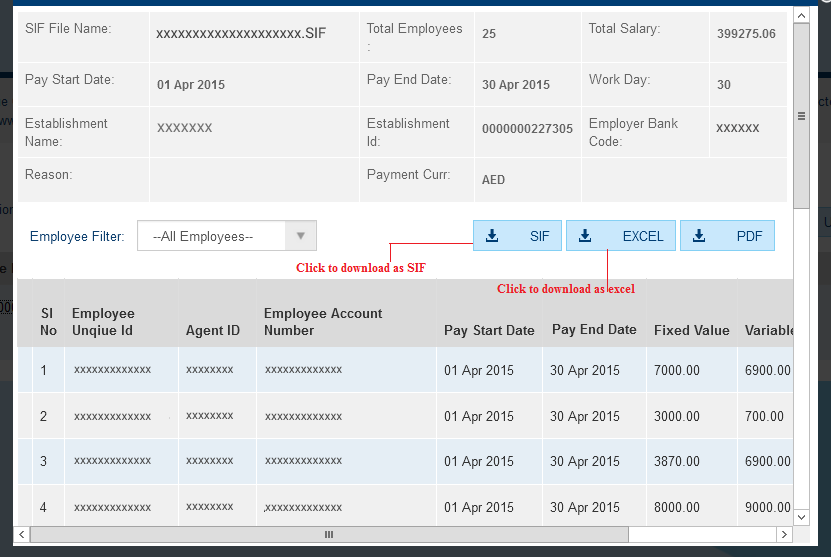Viewport: 831px width, 557px height.
Task: Click the download icon on SIF button
Action: pos(491,236)
